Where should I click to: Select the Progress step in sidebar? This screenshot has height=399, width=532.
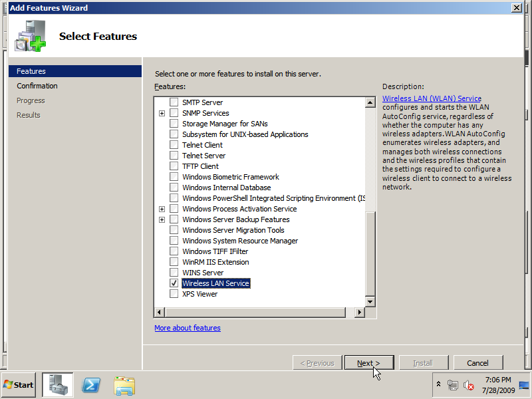[x=31, y=100]
